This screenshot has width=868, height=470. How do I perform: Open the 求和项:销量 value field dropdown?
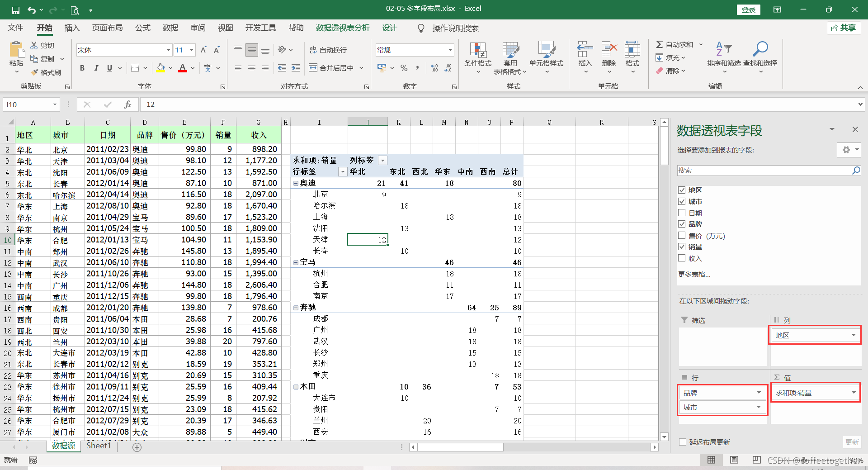pos(854,393)
